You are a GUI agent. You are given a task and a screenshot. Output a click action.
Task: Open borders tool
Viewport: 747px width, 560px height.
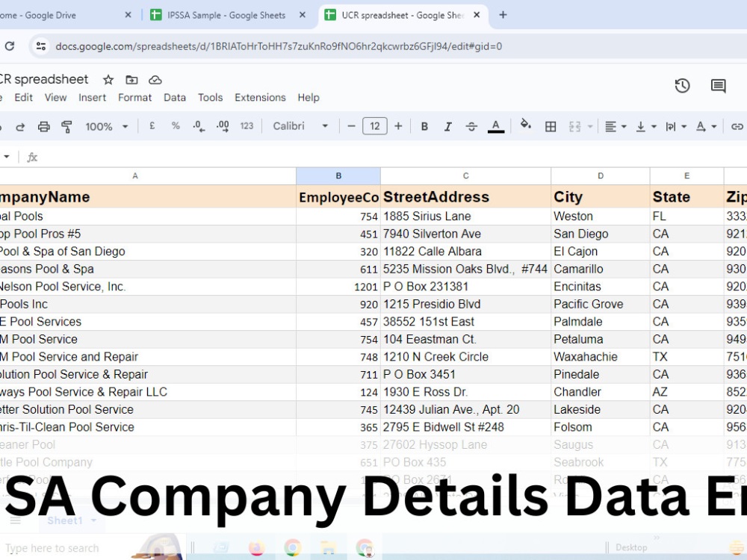coord(551,127)
